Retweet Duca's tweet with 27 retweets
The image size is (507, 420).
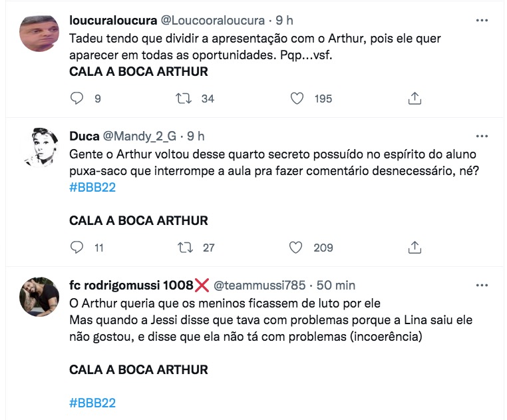184,248
